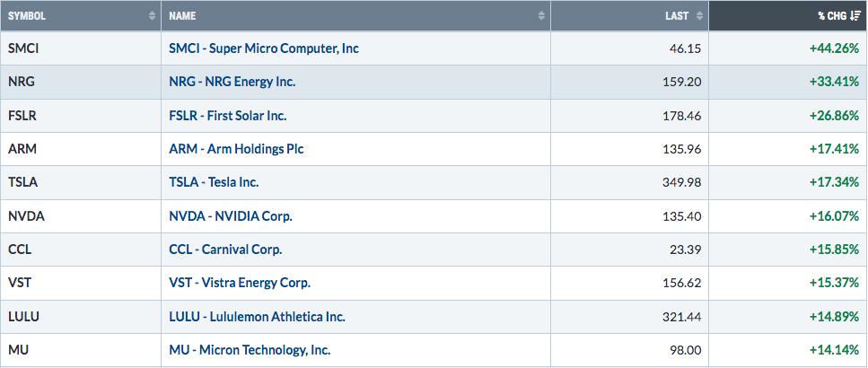Select Tesla's +17.34% change cell
Image resolution: width=868 pixels, height=368 pixels.
[788, 182]
